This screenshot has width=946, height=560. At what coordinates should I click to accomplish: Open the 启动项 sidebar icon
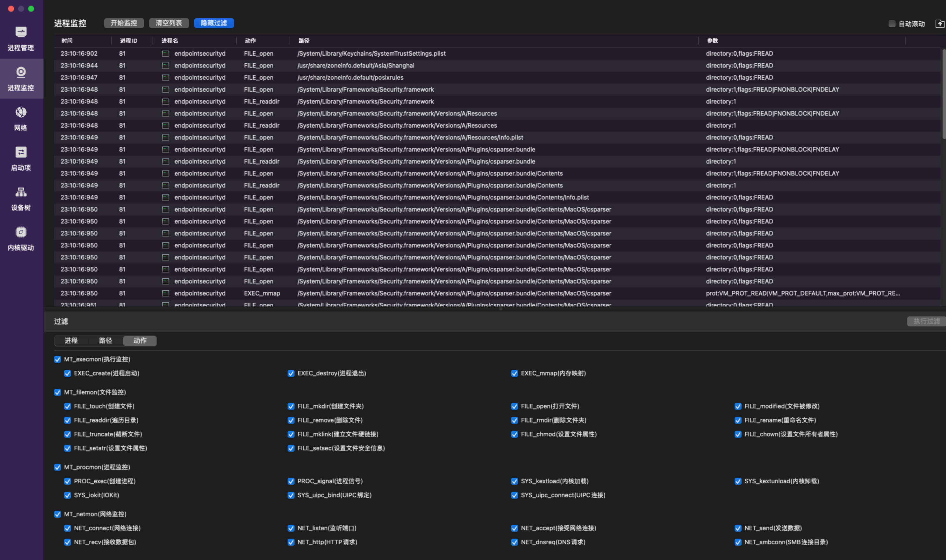pyautogui.click(x=21, y=152)
